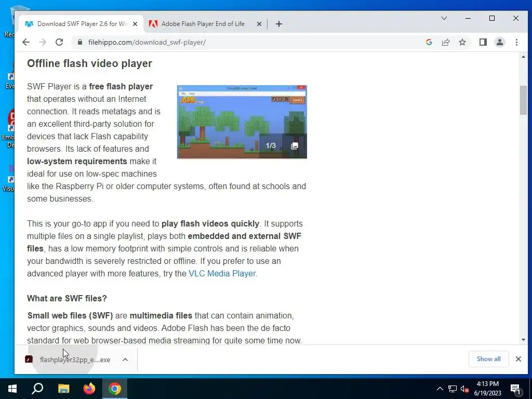Open network status tray icon

(x=453, y=389)
